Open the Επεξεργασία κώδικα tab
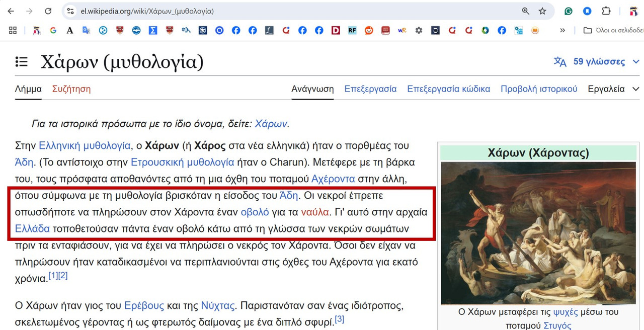Image resolution: width=644 pixels, height=330 pixels. click(x=448, y=89)
